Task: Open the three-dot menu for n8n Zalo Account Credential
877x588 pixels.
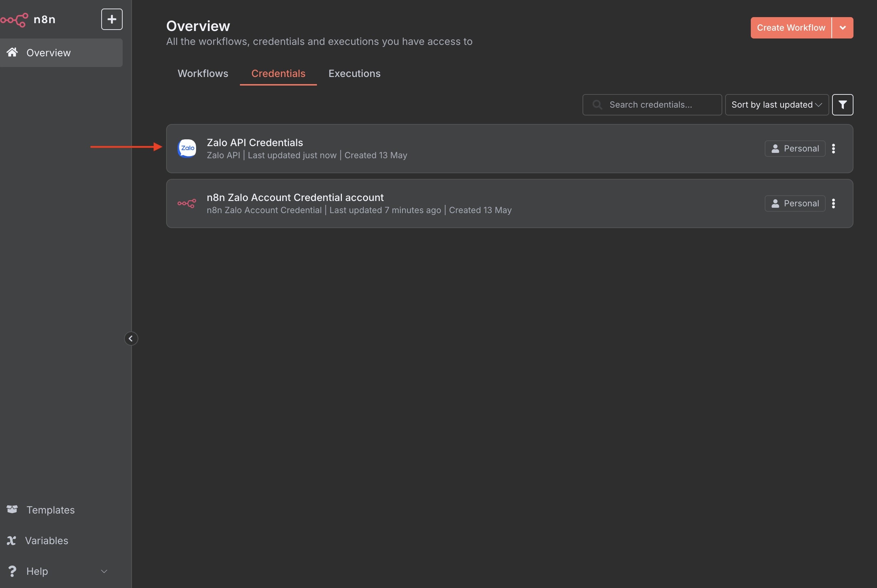Action: 834,203
